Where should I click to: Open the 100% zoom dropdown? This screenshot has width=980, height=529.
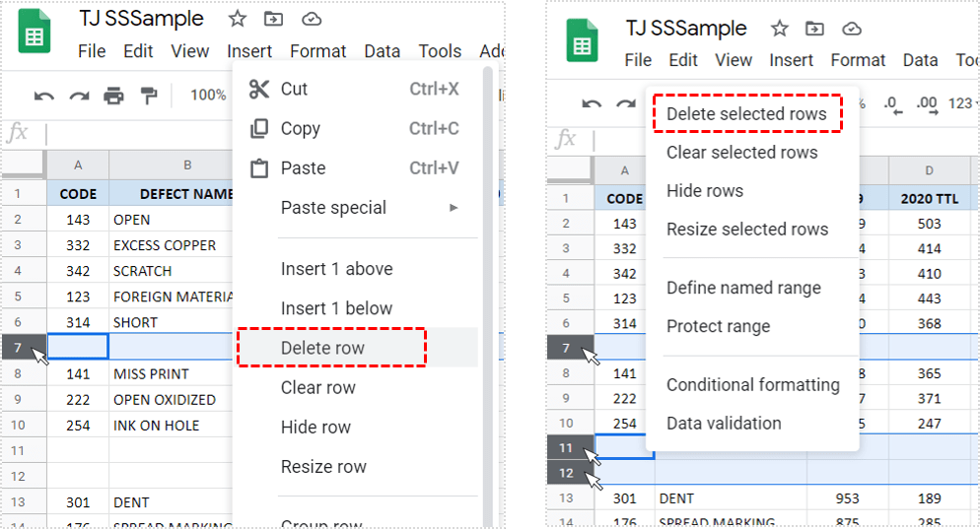pyautogui.click(x=208, y=96)
